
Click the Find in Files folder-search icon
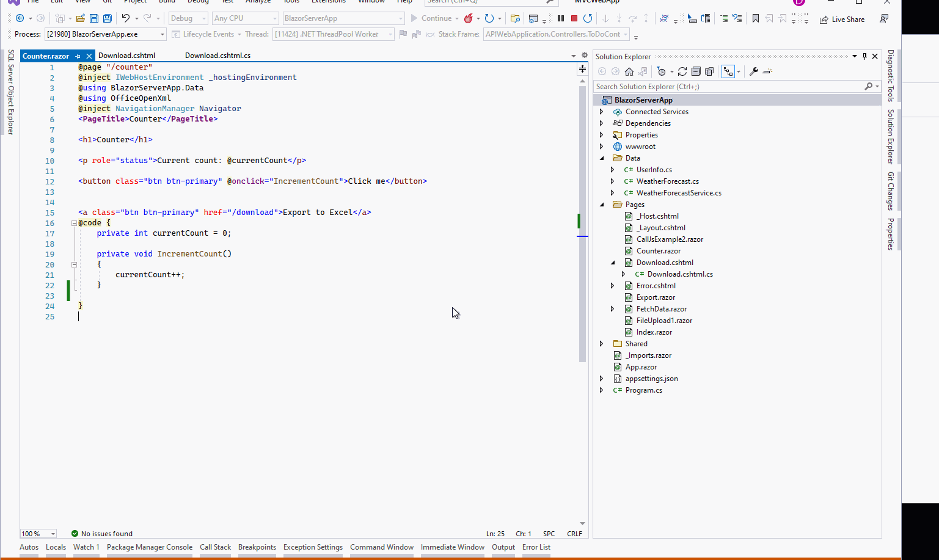515,19
